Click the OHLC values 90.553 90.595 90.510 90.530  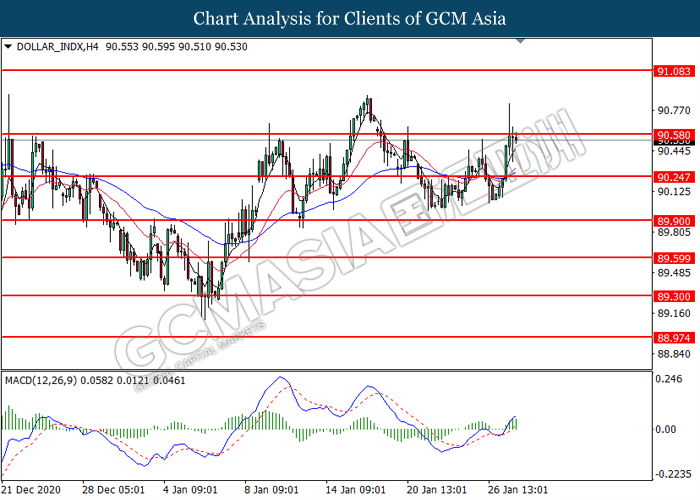176,47
